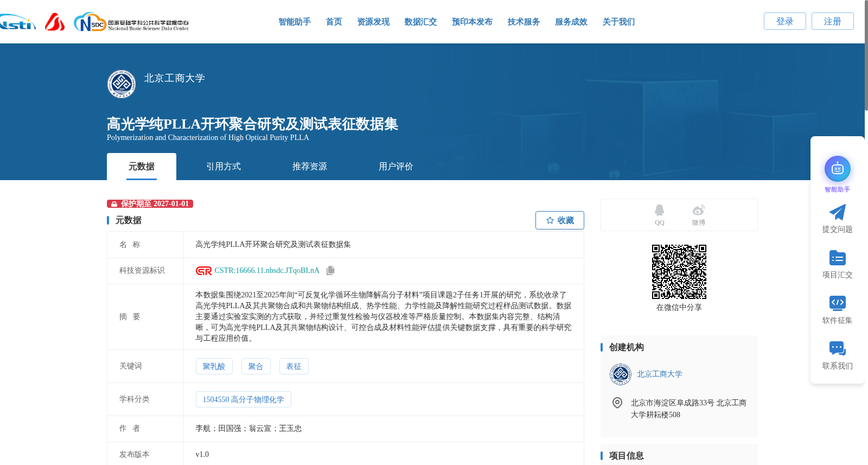Open 软件征集 from the floating sidebar

click(x=837, y=310)
